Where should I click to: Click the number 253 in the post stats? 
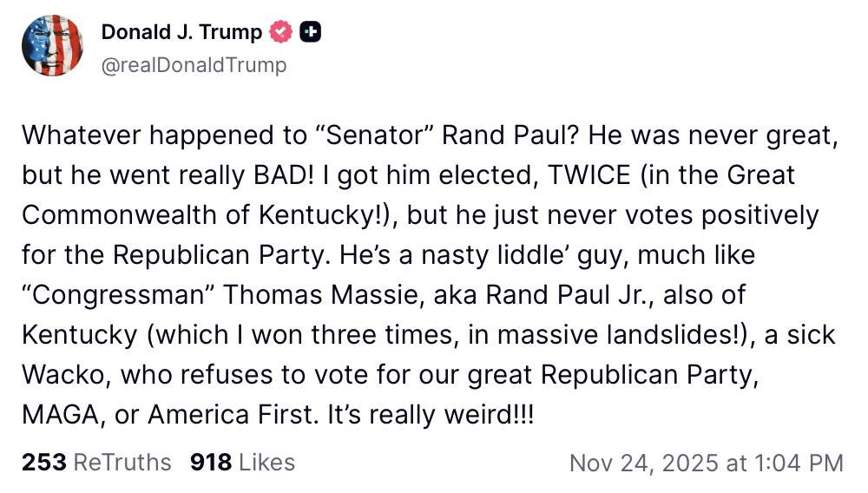coord(43,463)
